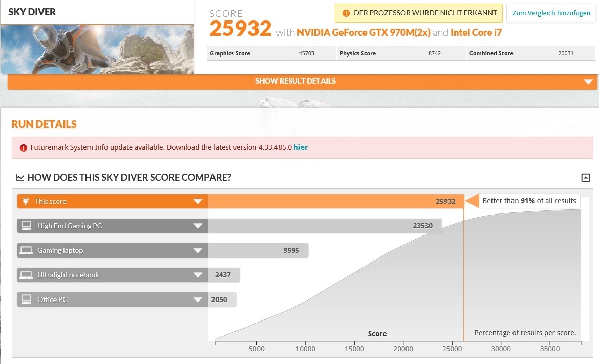Click the 'Combined Score' label

coord(491,53)
